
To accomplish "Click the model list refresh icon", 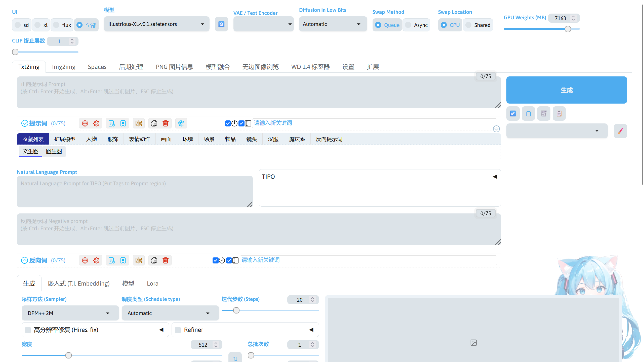I will click(221, 24).
